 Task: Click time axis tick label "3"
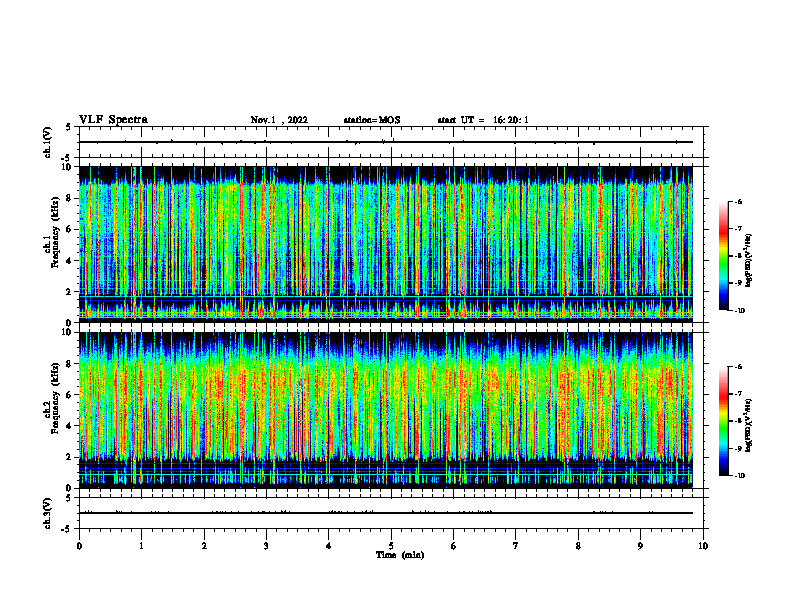pos(266,546)
